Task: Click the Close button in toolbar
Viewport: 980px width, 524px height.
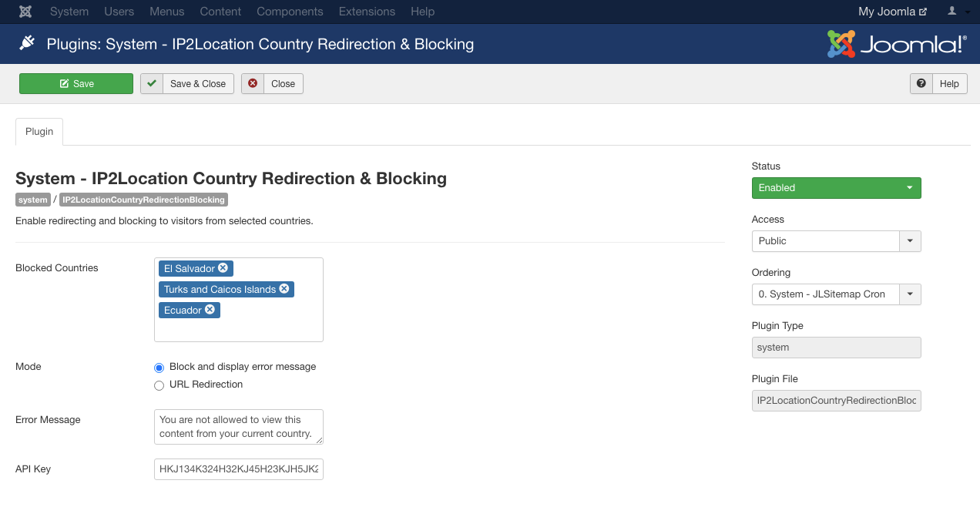Action: pos(272,83)
